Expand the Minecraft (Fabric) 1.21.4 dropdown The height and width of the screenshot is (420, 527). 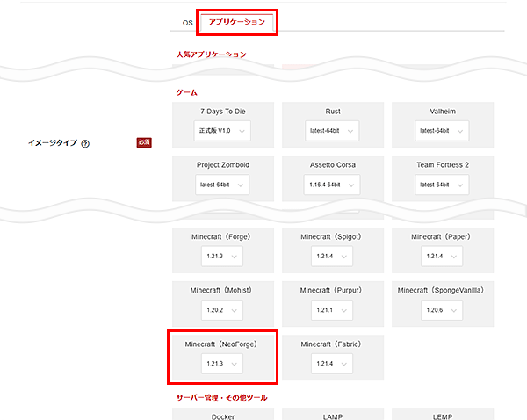[331, 363]
